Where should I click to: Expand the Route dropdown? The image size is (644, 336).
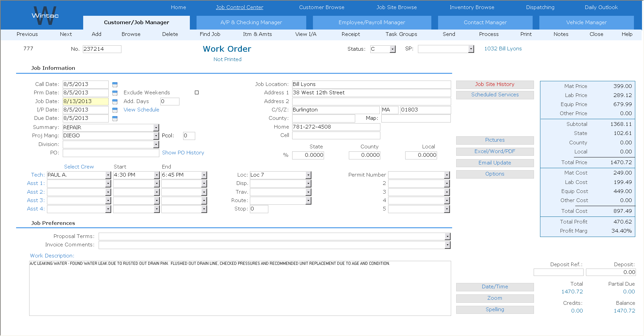coord(308,201)
